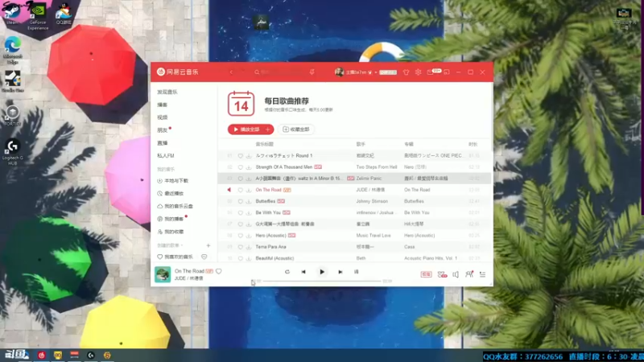
Task: Click the song progress bar
Action: pyautogui.click(x=322, y=281)
